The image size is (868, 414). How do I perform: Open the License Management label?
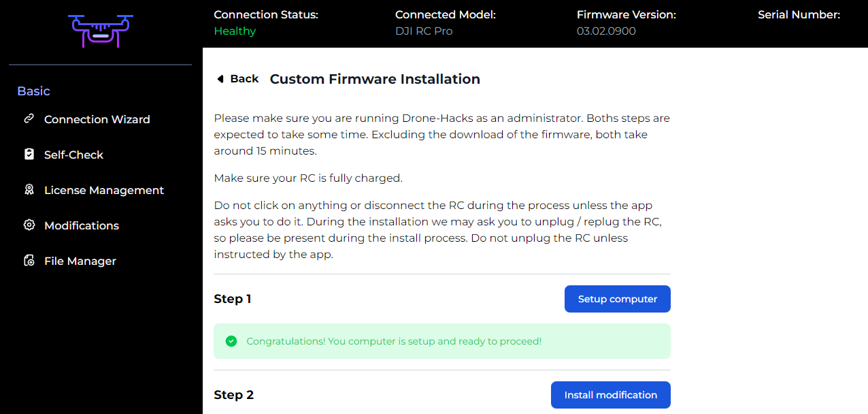pyautogui.click(x=103, y=190)
